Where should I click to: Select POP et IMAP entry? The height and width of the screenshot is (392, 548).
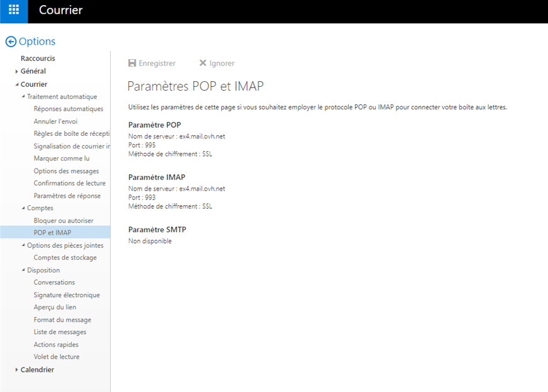click(52, 233)
